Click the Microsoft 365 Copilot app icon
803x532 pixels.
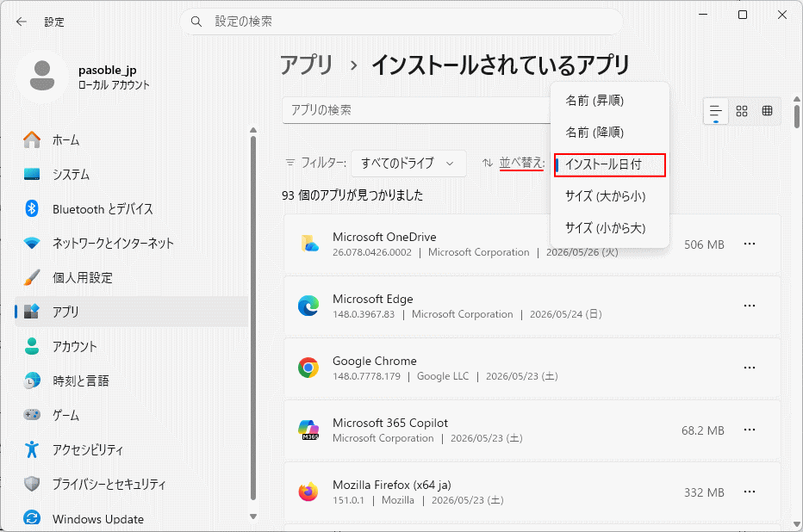coord(308,430)
